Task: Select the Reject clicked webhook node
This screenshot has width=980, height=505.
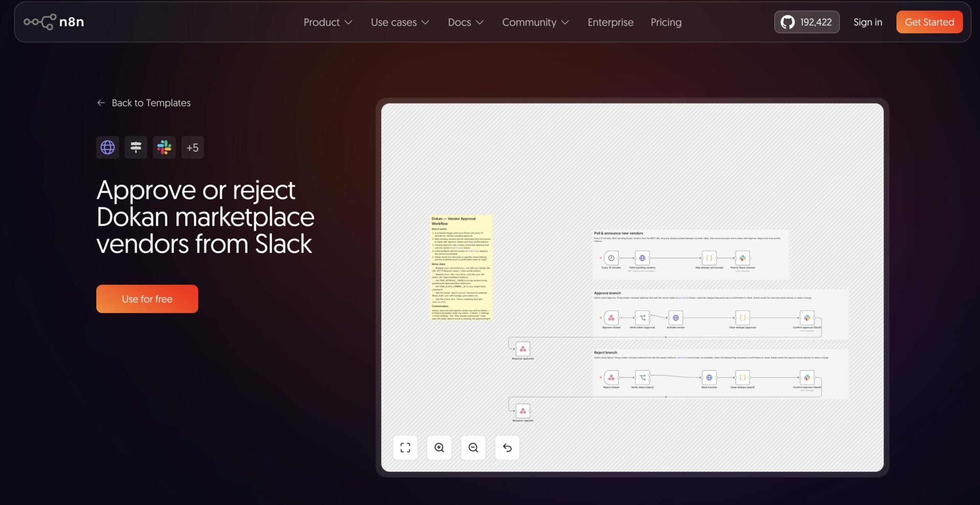Action: (611, 378)
